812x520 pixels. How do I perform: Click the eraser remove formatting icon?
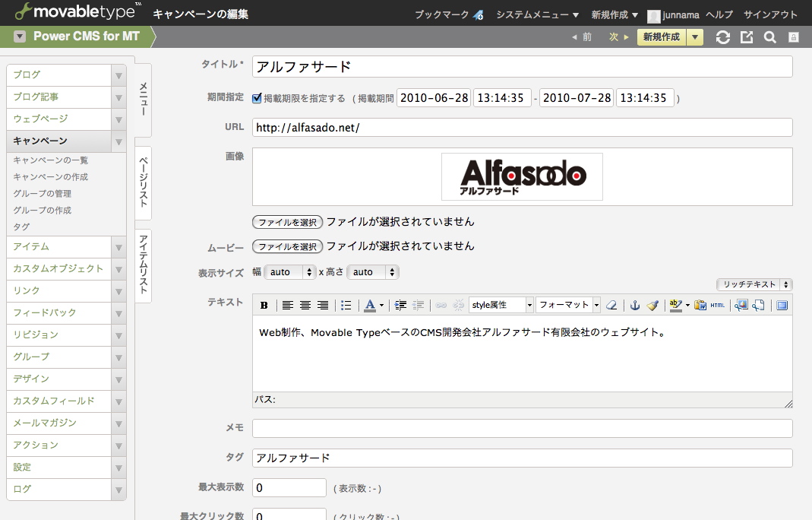[x=611, y=306]
